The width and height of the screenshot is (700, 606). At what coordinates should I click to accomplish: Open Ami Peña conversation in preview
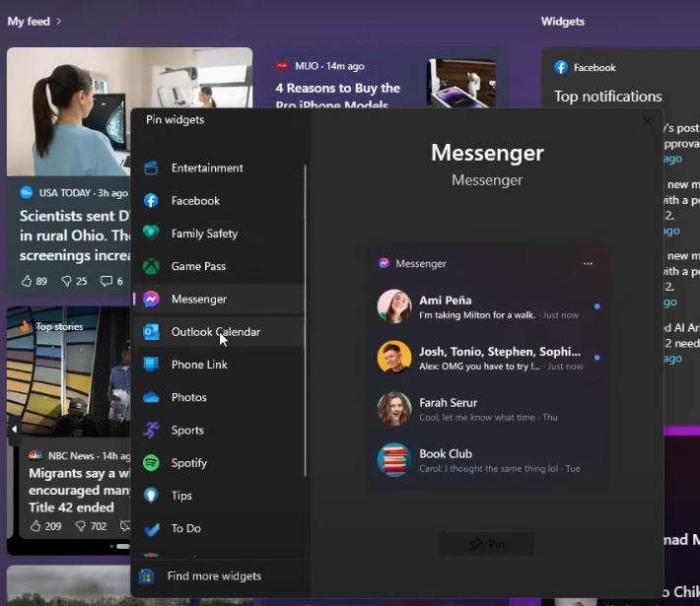pos(488,306)
